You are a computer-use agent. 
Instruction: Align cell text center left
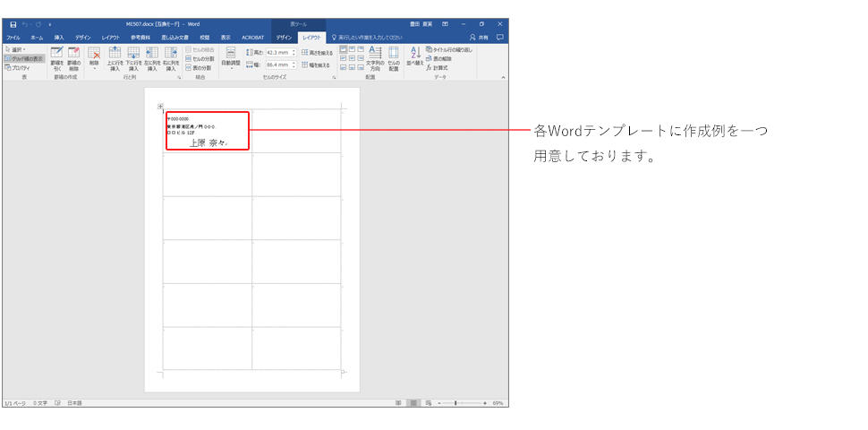(x=344, y=58)
